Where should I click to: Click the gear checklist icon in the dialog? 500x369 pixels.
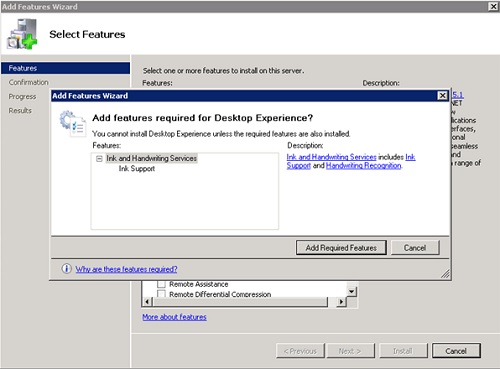(x=72, y=123)
